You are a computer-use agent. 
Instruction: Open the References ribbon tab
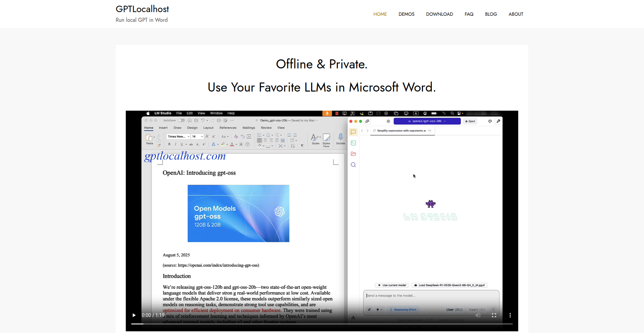pos(228,128)
